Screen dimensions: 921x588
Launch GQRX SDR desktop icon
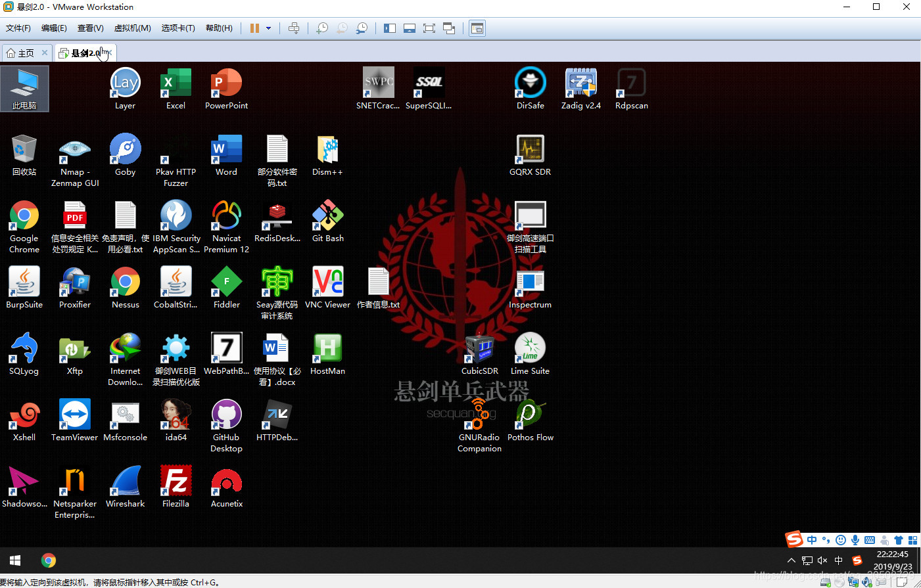click(531, 154)
